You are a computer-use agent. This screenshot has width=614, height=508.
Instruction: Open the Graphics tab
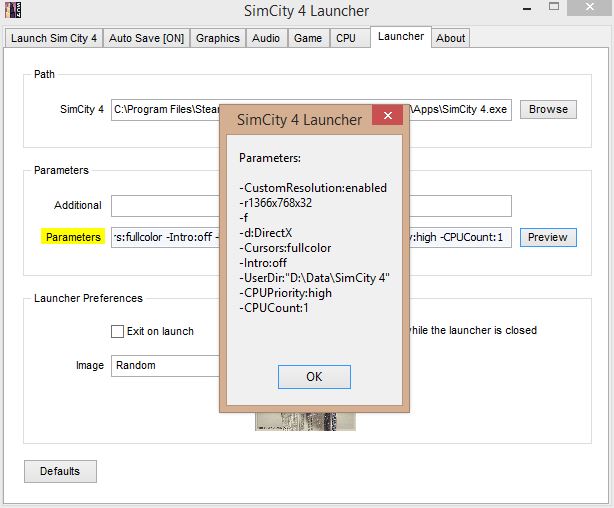(218, 38)
